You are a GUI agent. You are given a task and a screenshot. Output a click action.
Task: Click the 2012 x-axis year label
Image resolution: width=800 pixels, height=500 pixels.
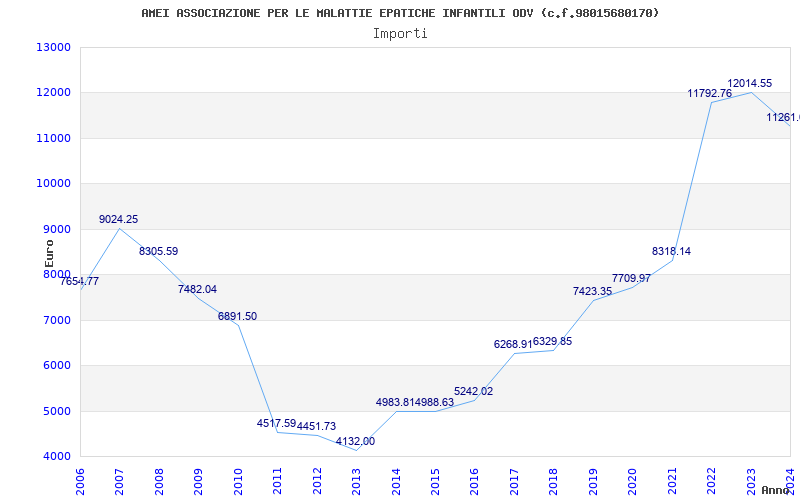tap(317, 481)
